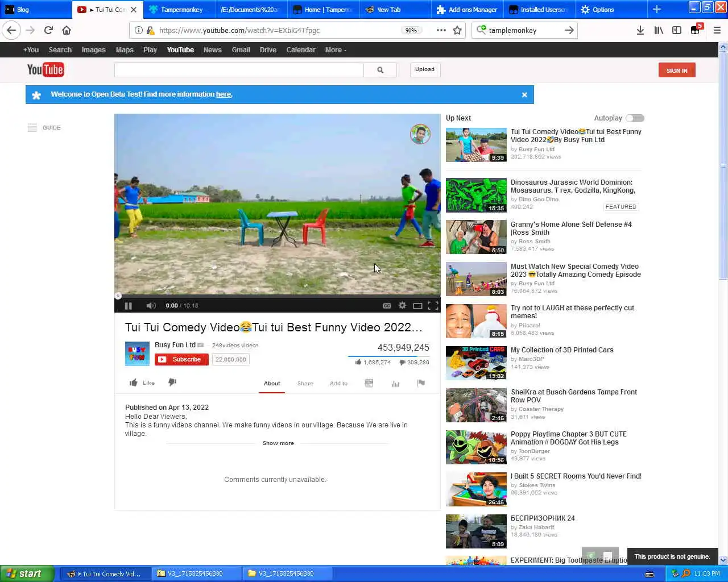Viewport: 728px width, 582px height.
Task: Open page actions three dots menu
Action: click(441, 30)
